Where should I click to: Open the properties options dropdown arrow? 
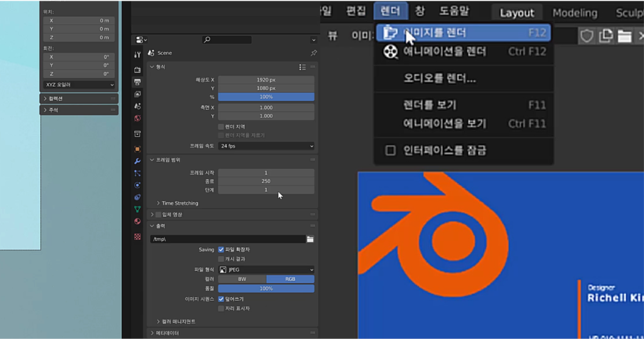[313, 40]
